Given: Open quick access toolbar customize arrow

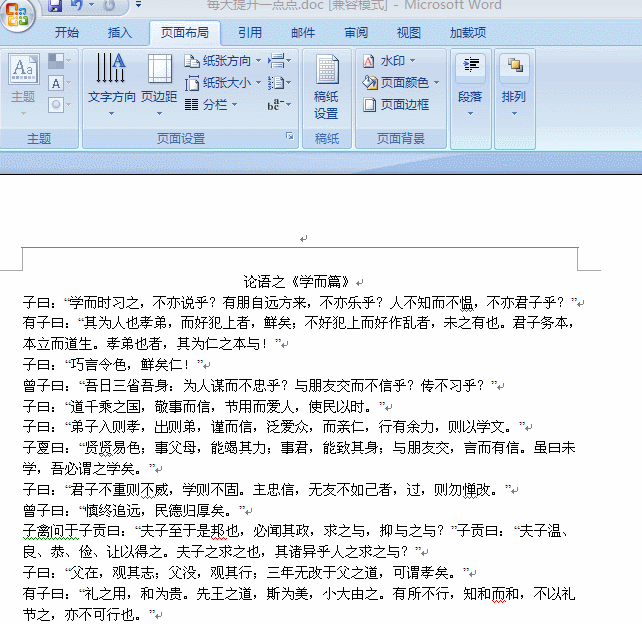Looking at the screenshot, I should tap(138, 5).
